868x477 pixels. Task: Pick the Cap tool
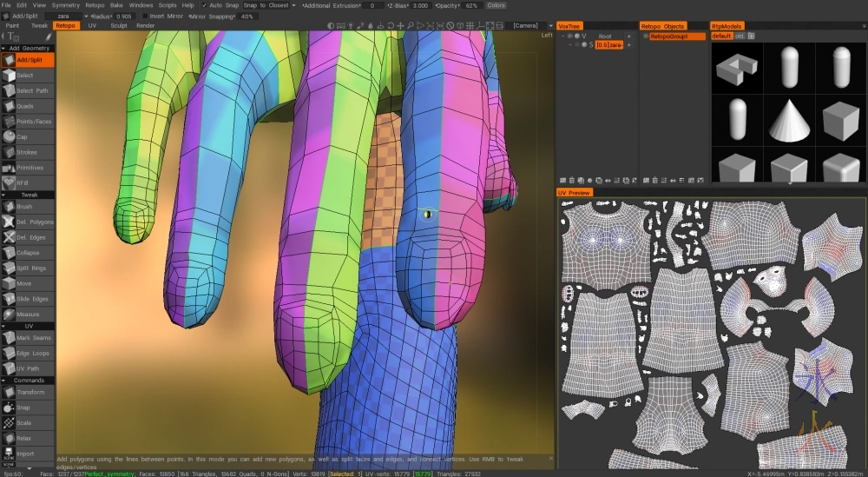pyautogui.click(x=26, y=136)
